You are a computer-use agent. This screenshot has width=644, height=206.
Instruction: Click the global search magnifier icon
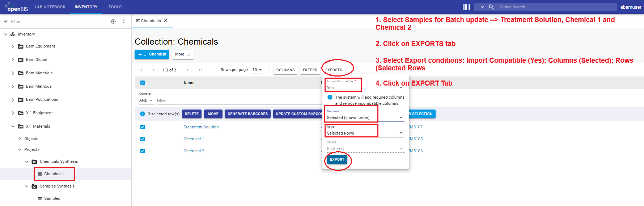(x=491, y=7)
